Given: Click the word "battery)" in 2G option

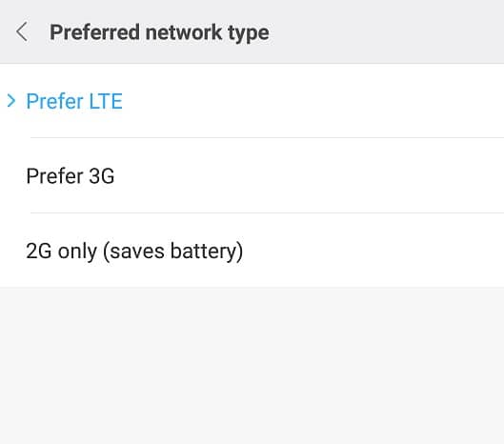Looking at the screenshot, I should [207, 252].
